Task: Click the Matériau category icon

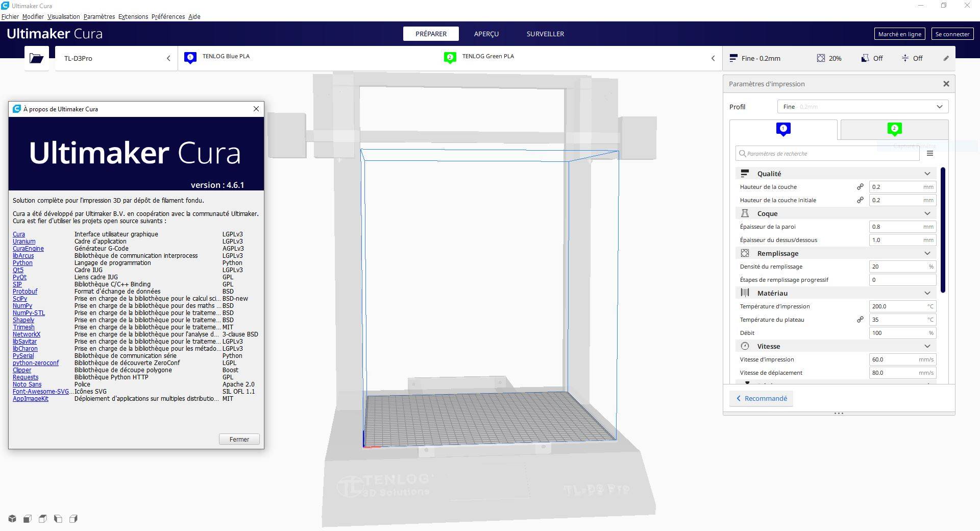Action: (x=745, y=293)
